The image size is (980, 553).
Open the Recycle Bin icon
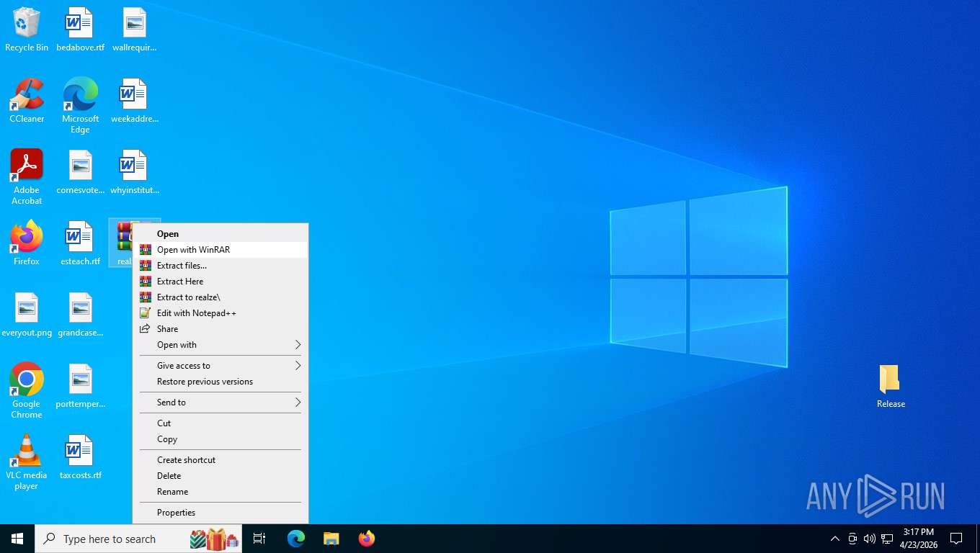click(27, 30)
